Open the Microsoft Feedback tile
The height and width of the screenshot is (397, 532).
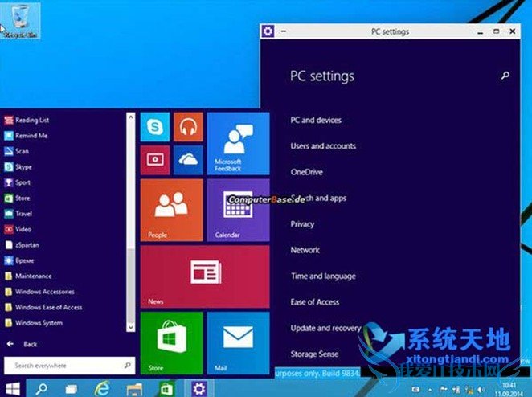[x=238, y=144]
